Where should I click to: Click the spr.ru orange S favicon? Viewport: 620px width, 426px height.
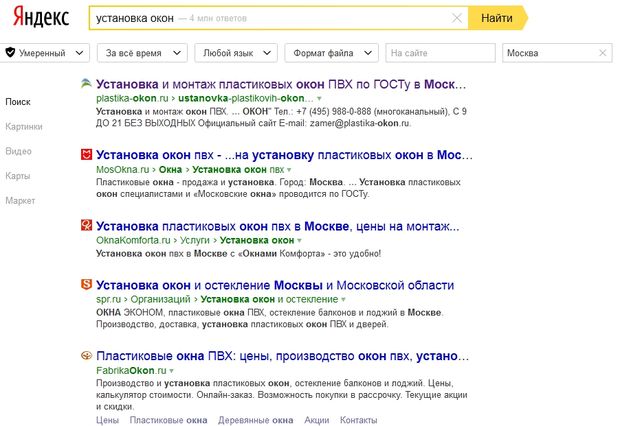pyautogui.click(x=86, y=284)
